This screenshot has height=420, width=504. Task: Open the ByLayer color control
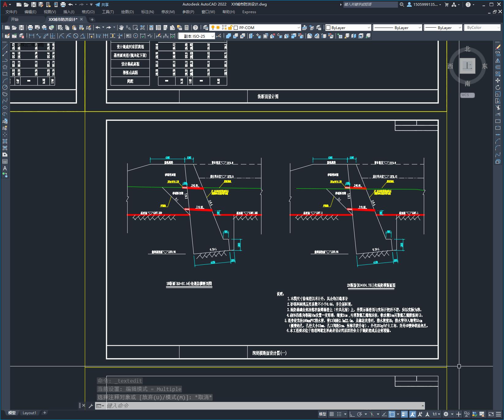[x=348, y=28]
